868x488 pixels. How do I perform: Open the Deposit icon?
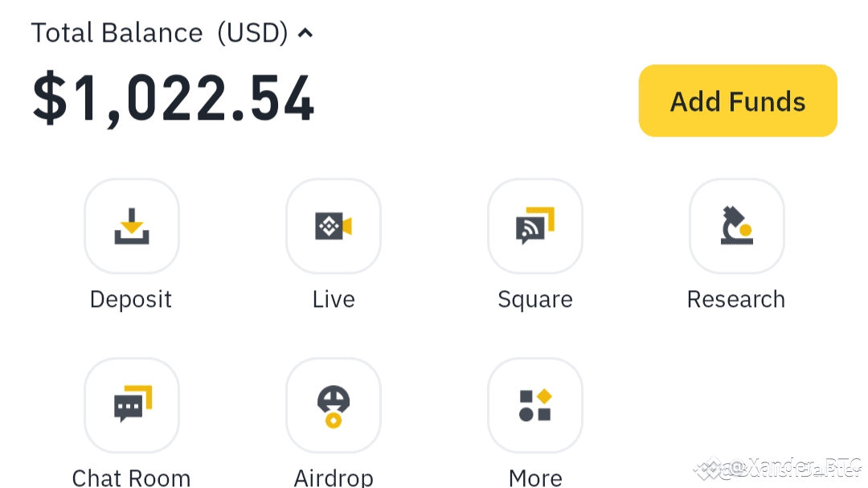click(x=132, y=226)
